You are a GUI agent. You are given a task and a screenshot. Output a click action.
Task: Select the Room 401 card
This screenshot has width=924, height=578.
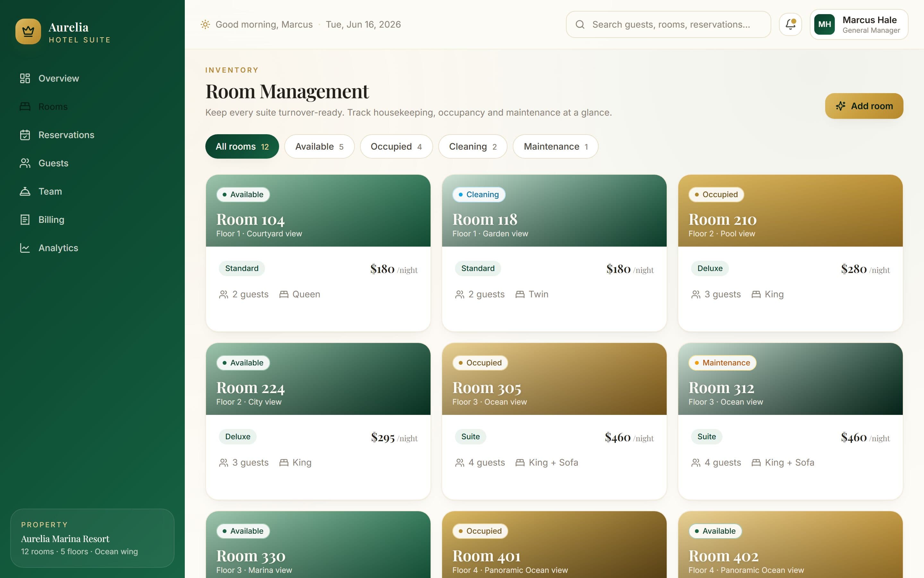(554, 545)
